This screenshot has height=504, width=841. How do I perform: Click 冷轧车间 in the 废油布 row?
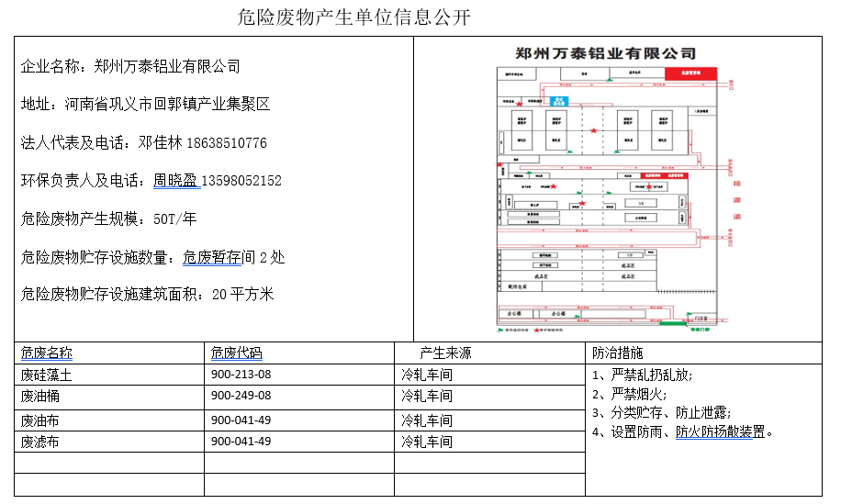point(427,420)
